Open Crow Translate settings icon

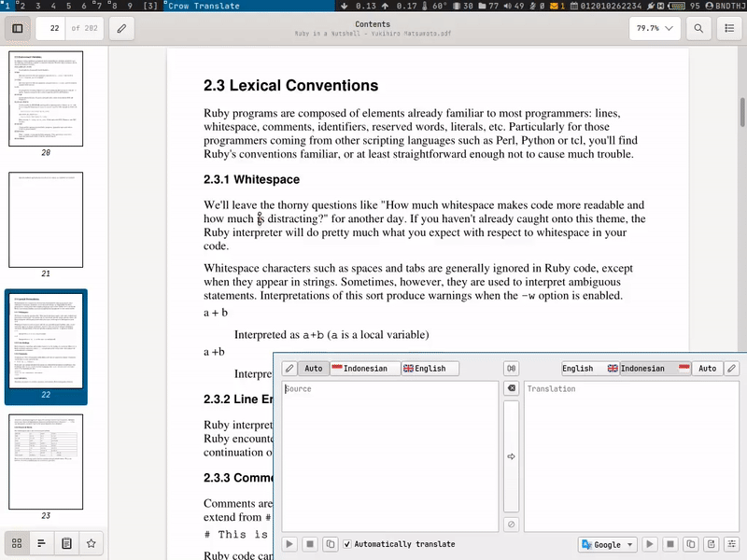pyautogui.click(x=731, y=544)
